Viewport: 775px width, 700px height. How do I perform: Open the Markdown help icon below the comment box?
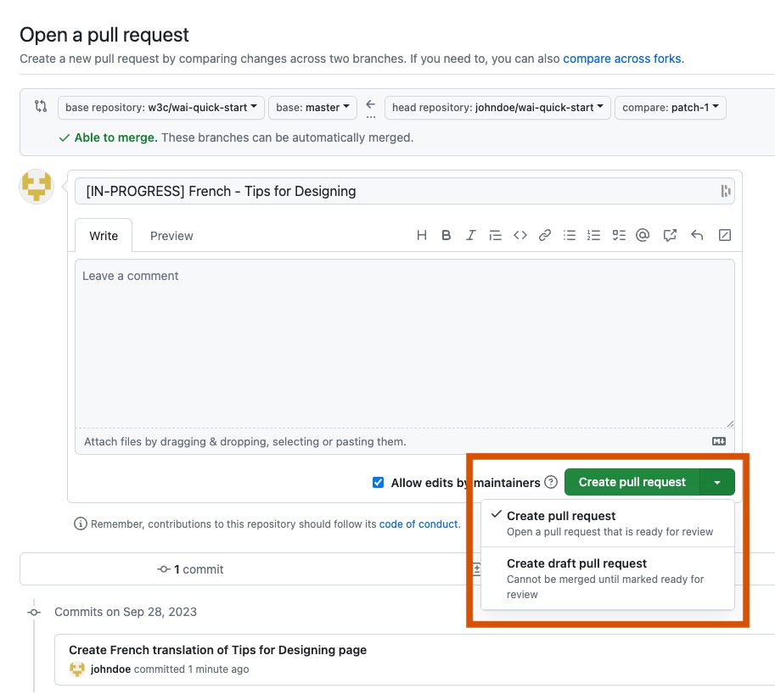[x=718, y=440]
